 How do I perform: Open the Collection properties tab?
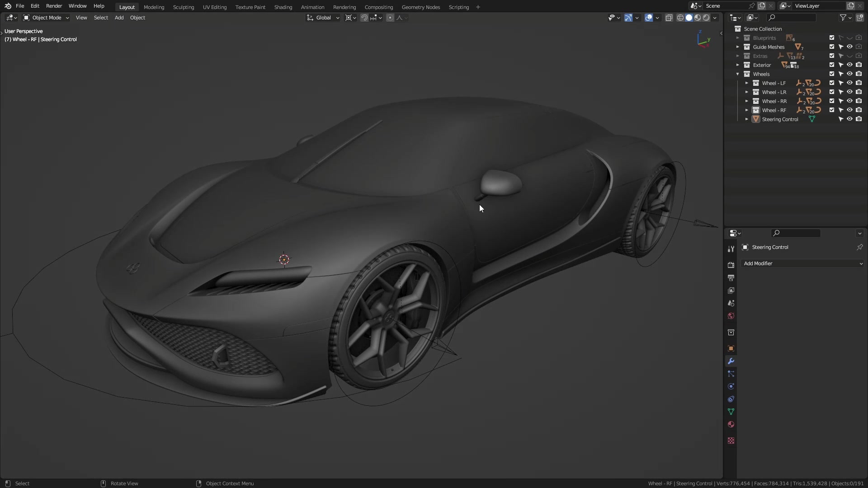731,332
